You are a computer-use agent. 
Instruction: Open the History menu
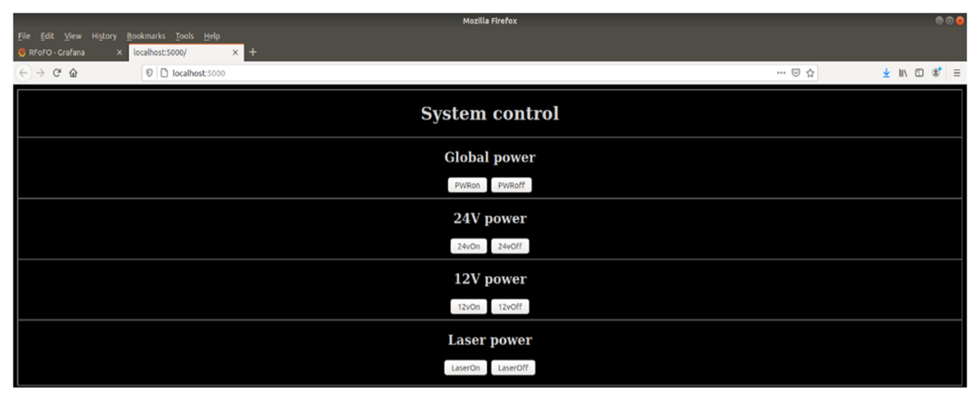tap(104, 36)
